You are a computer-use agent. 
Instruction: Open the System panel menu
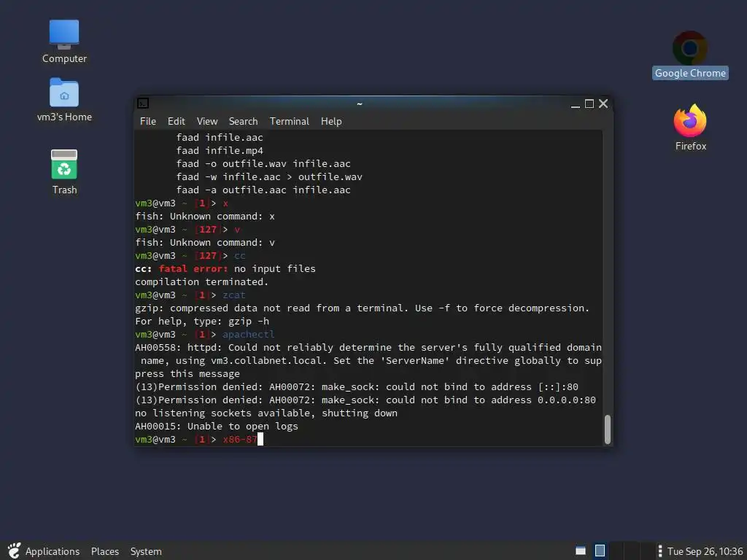(x=146, y=551)
